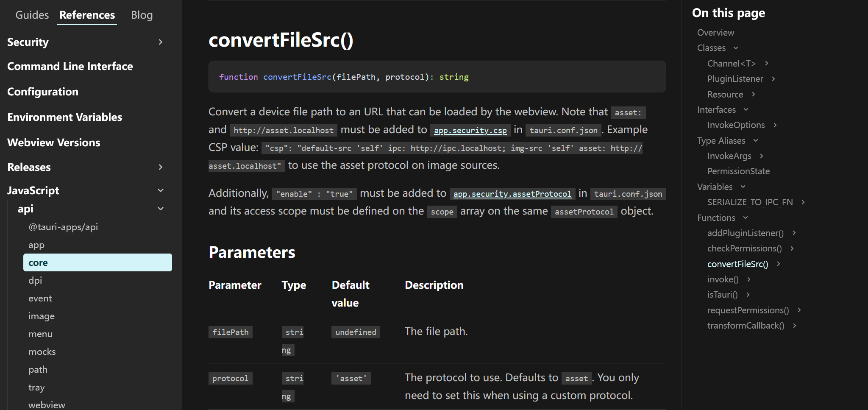Viewport: 868px width, 410px height.
Task: Collapse the Classes group in page outline
Action: (x=736, y=48)
